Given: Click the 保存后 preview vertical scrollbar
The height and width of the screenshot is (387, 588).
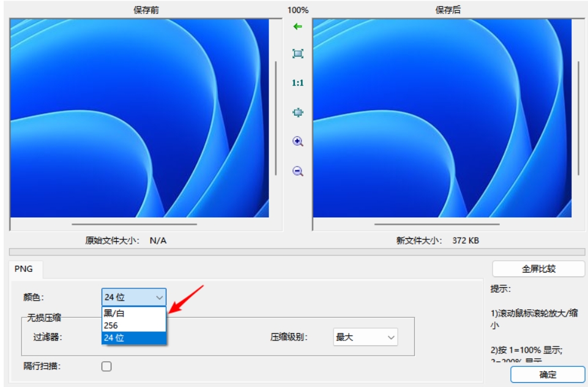Looking at the screenshot, I should click(578, 118).
